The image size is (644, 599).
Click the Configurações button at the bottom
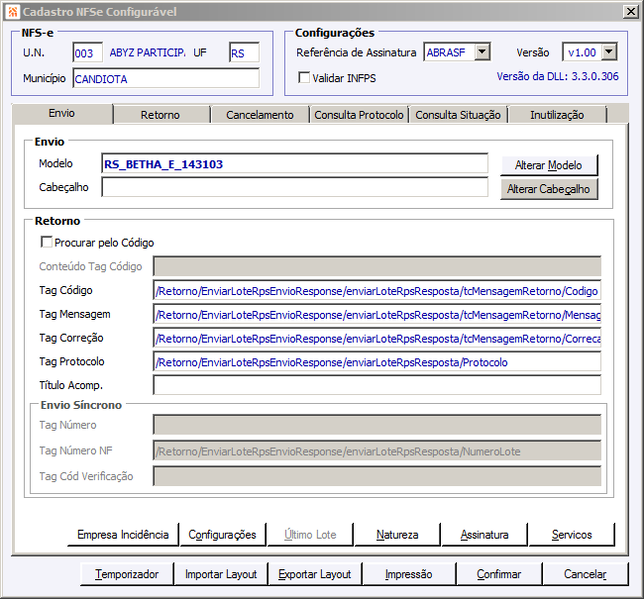pos(223,534)
